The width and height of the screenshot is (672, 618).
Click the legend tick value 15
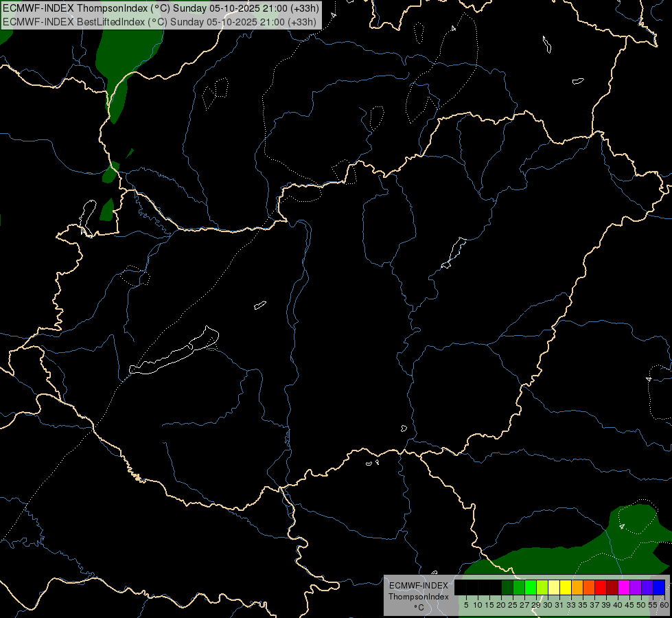coord(489,605)
